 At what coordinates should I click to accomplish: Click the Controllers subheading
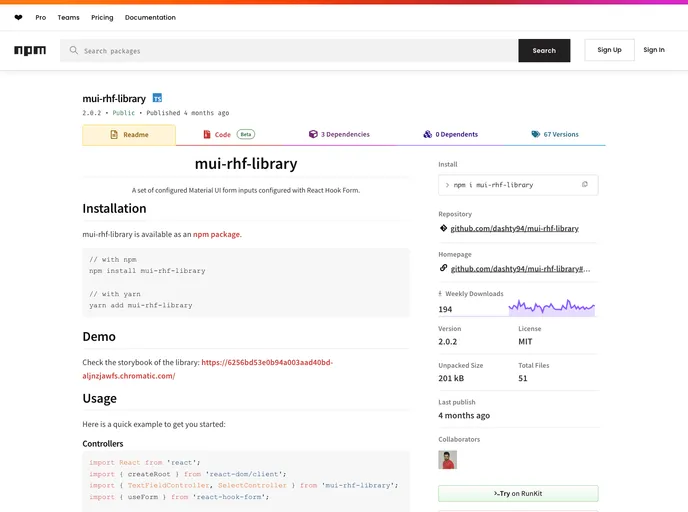click(x=103, y=444)
